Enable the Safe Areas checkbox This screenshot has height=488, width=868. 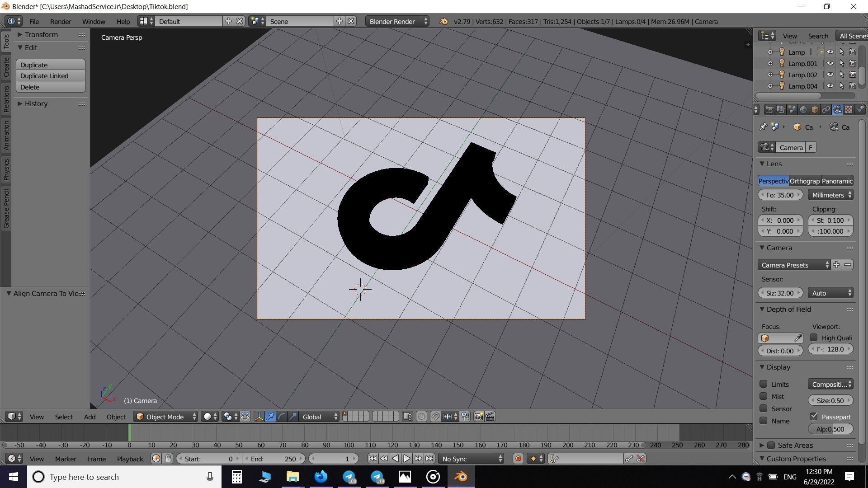coord(771,445)
